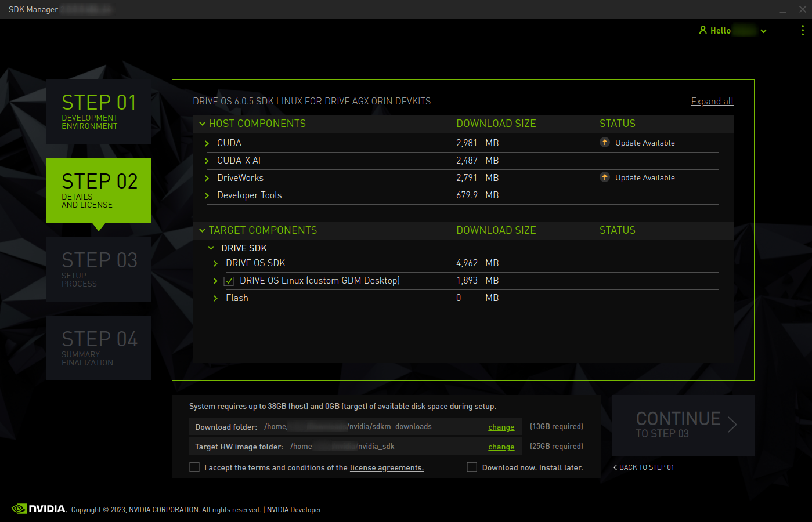
Task: Expand the Flash component row
Action: (215, 298)
